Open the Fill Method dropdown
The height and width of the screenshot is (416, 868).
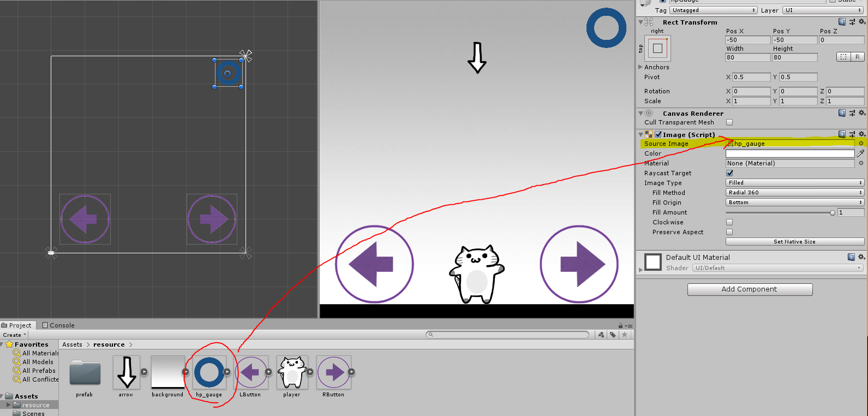(x=795, y=193)
